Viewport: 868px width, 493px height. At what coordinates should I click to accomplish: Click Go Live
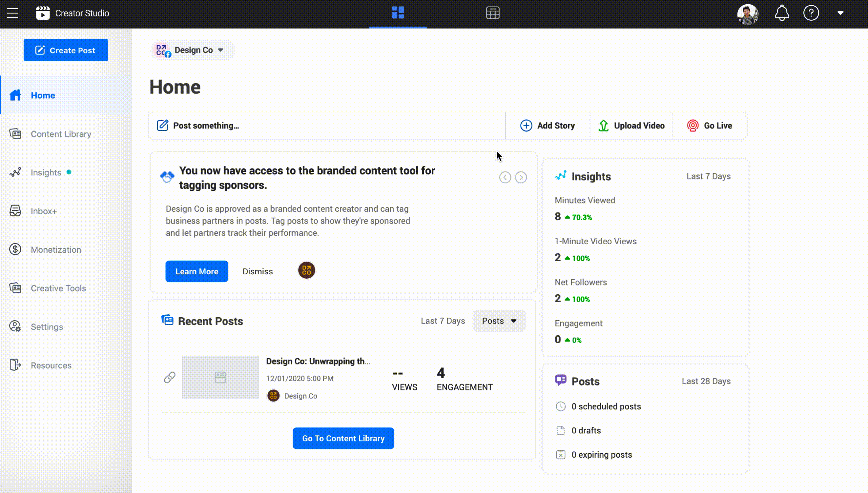710,126
